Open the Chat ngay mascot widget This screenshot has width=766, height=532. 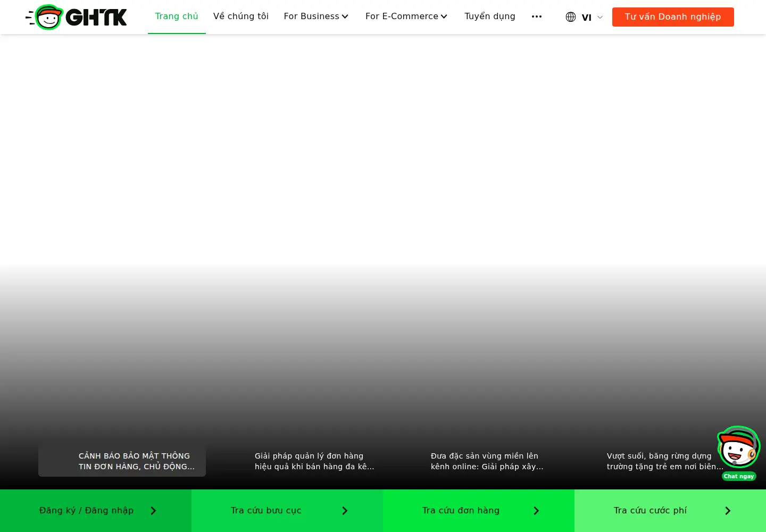click(x=738, y=453)
